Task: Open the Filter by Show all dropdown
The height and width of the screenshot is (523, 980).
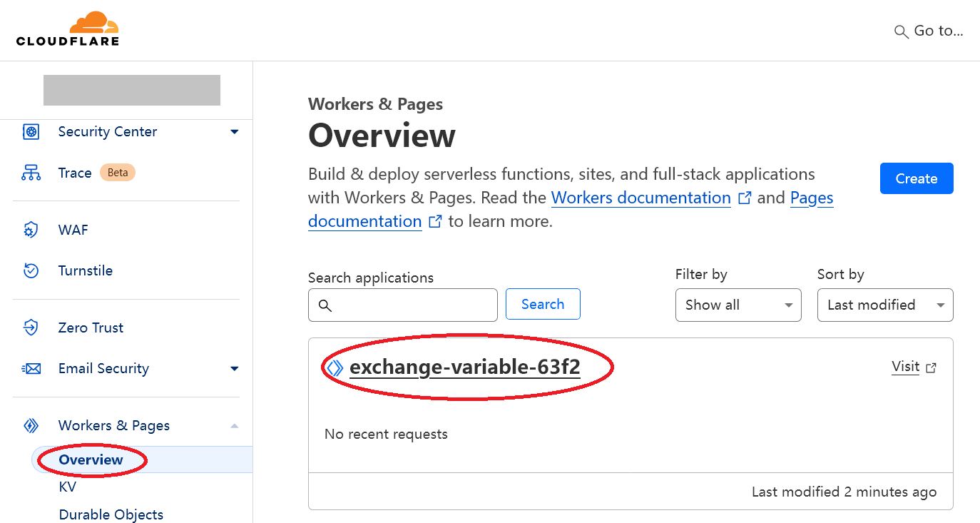Action: tap(738, 305)
